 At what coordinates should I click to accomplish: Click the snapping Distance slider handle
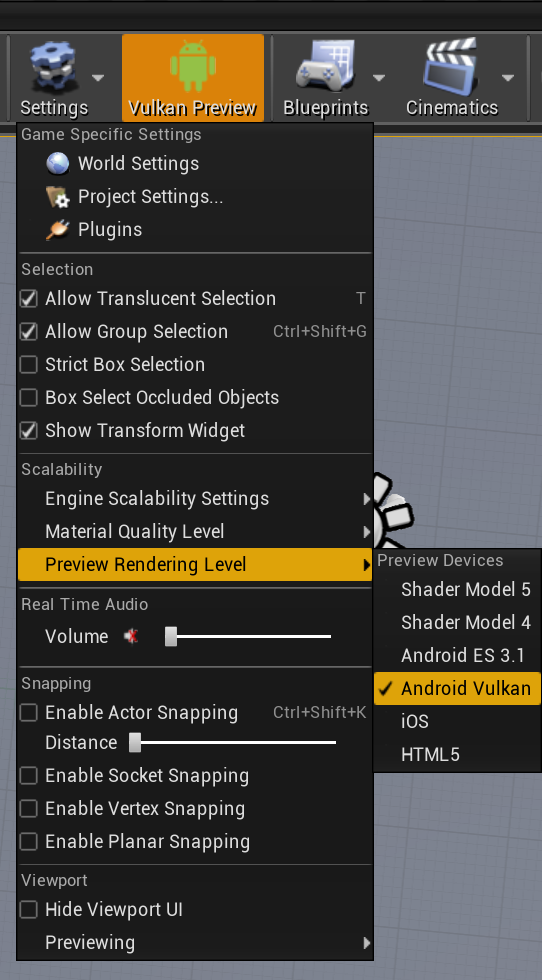coord(135,743)
